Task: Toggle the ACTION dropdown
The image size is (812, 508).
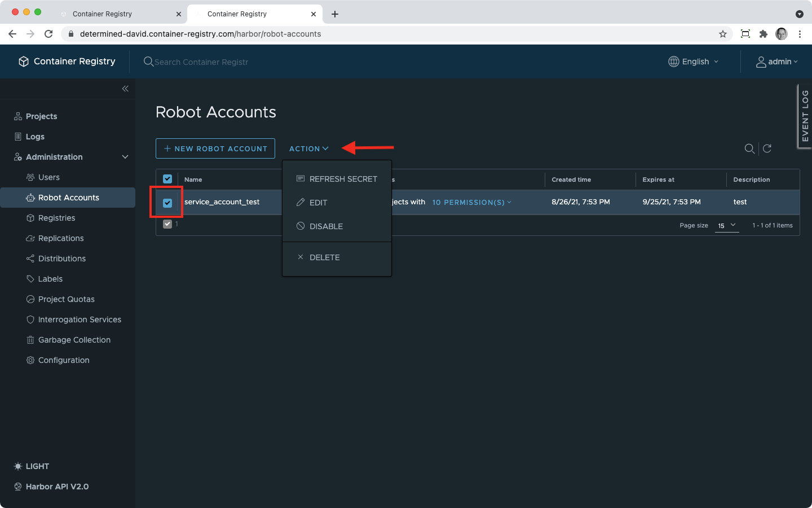Action: coord(308,148)
